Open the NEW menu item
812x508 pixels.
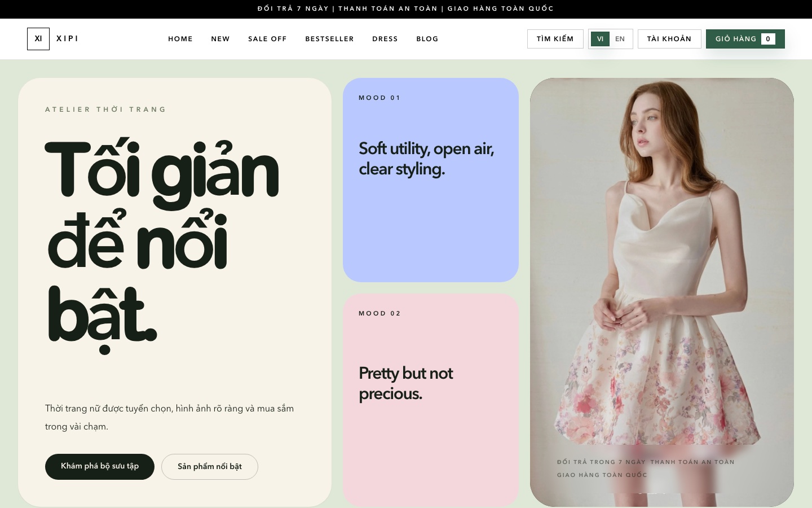click(220, 39)
